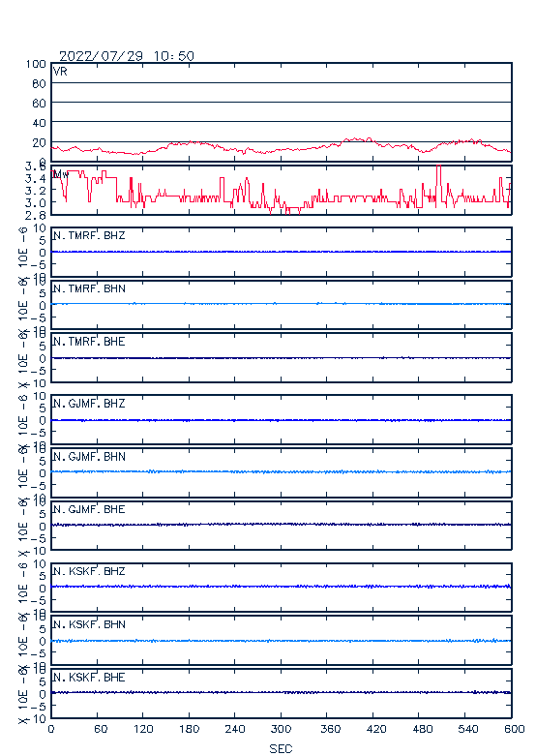
Task: Click the N.GJMF.BHZ trace label
Action: (x=89, y=403)
